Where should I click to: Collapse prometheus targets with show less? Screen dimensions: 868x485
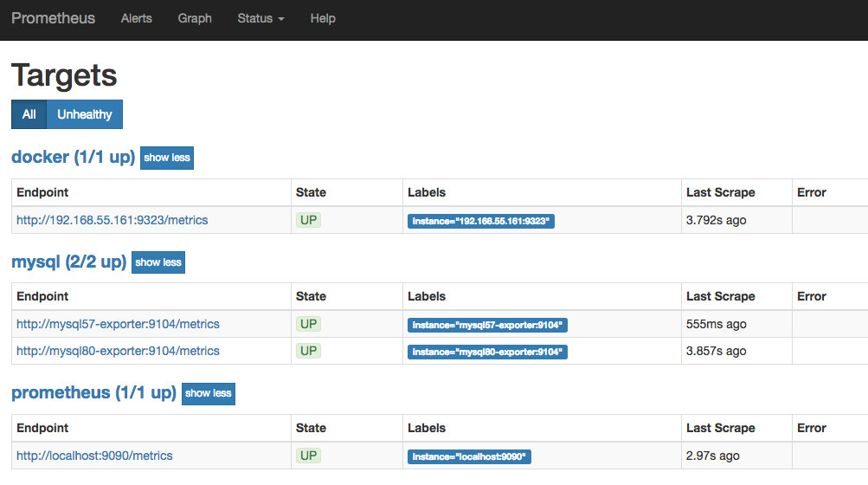[209, 393]
